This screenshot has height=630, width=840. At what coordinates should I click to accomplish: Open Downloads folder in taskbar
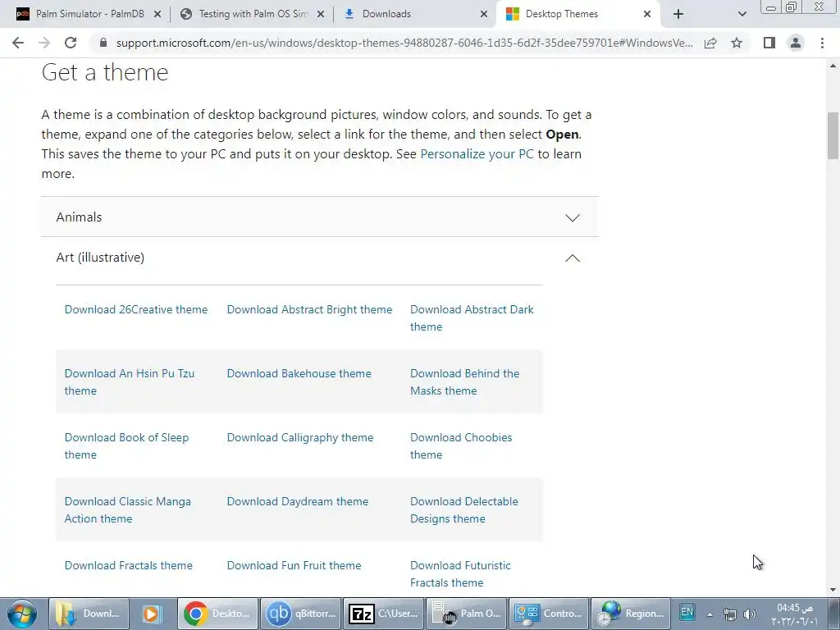click(89, 614)
